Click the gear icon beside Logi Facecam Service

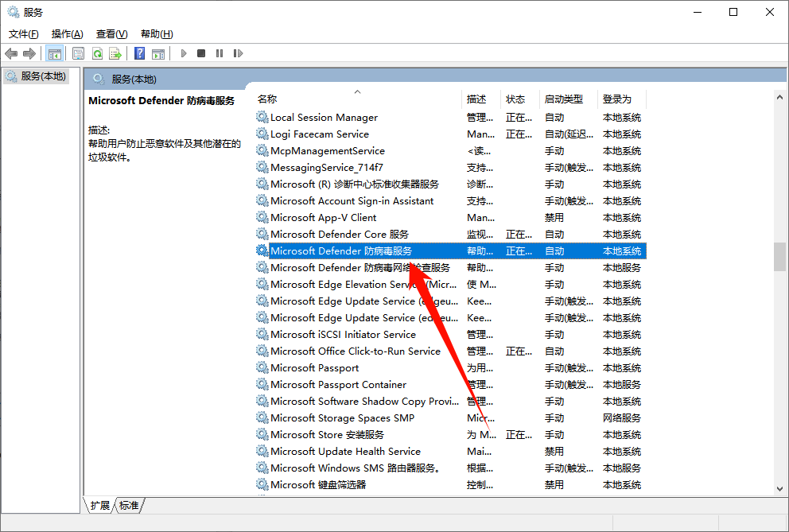tap(262, 134)
